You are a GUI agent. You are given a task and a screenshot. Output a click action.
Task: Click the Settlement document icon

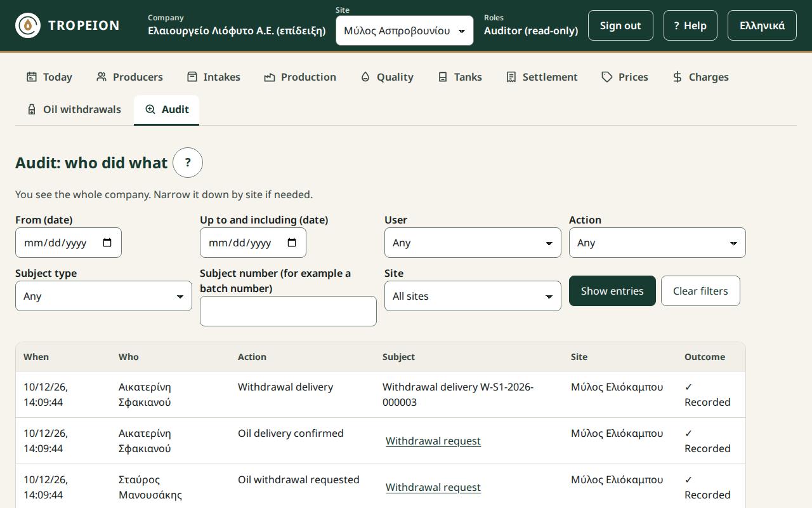pyautogui.click(x=511, y=77)
